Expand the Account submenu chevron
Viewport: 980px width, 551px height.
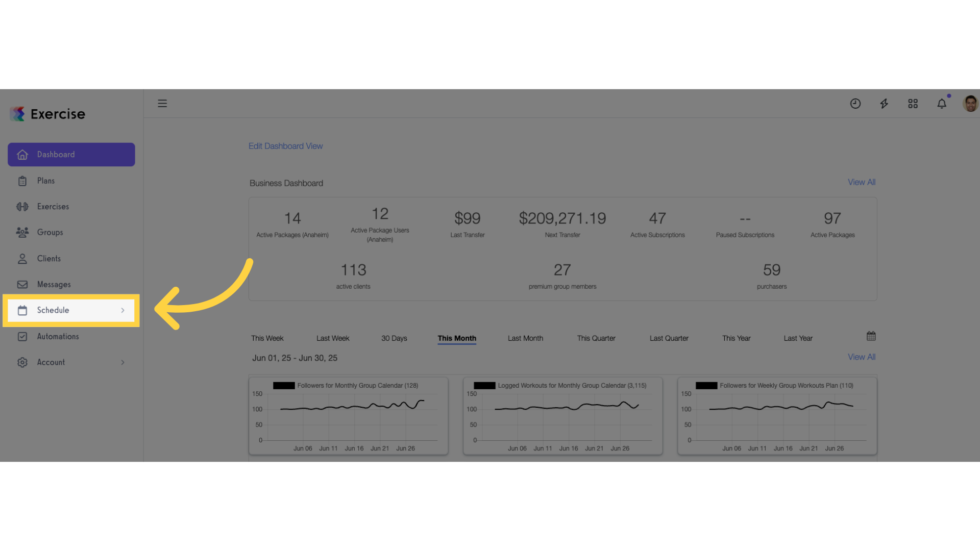pos(122,362)
